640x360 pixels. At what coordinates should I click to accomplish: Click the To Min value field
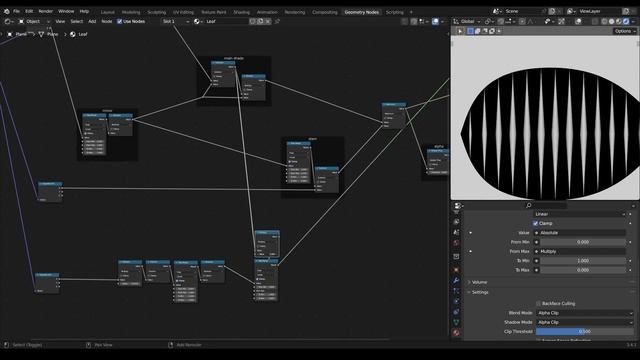coord(583,260)
